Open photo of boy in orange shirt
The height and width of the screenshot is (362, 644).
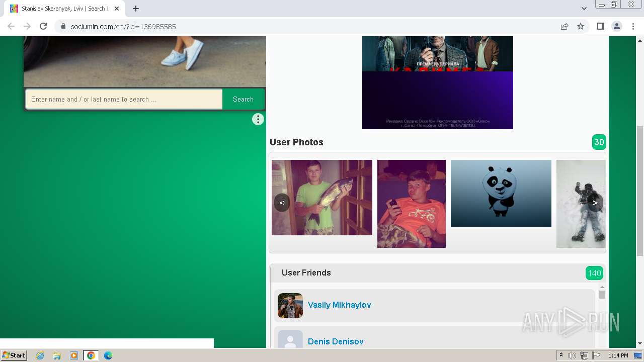(x=412, y=204)
